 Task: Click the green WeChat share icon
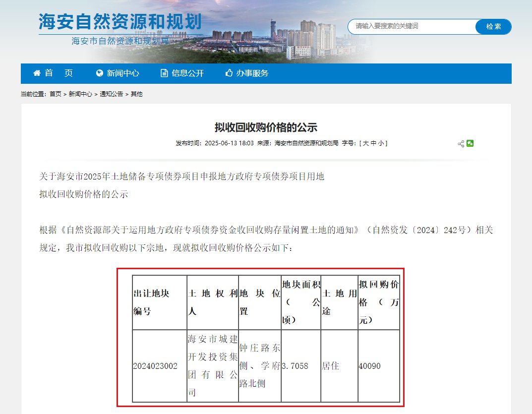point(470,144)
